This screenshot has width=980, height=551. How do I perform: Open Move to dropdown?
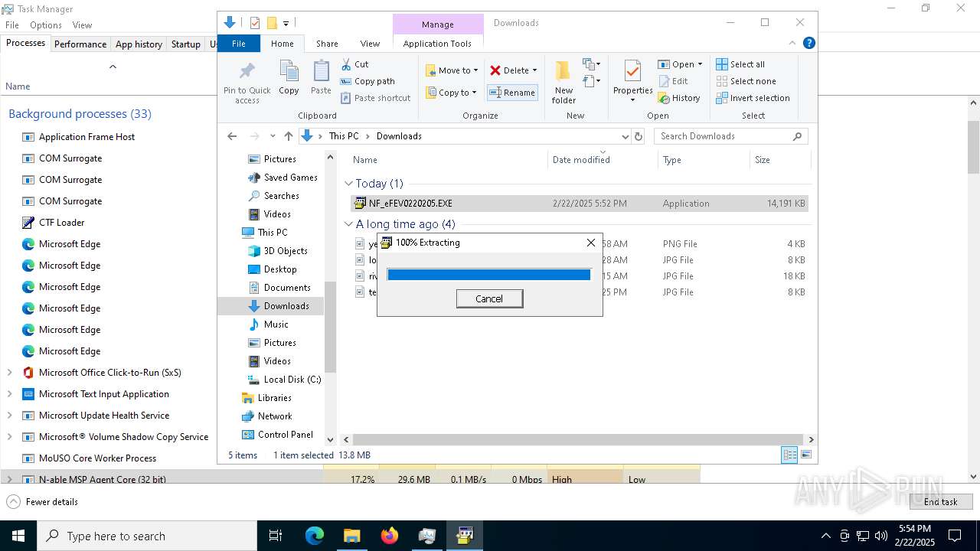[452, 70]
